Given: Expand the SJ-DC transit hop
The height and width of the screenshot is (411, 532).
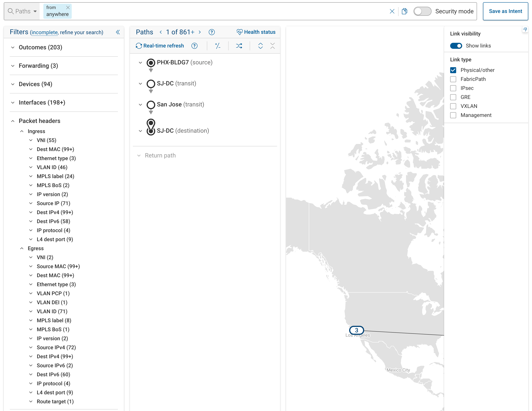Looking at the screenshot, I should pos(140,84).
